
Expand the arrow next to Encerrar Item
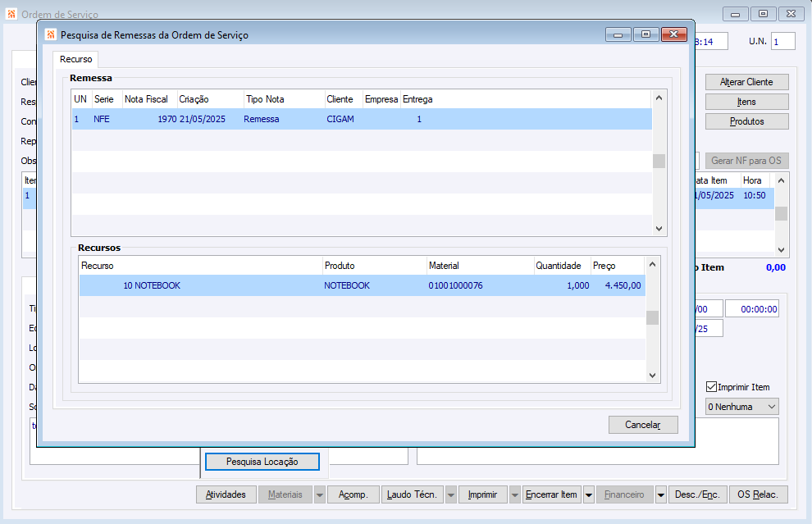(x=589, y=495)
